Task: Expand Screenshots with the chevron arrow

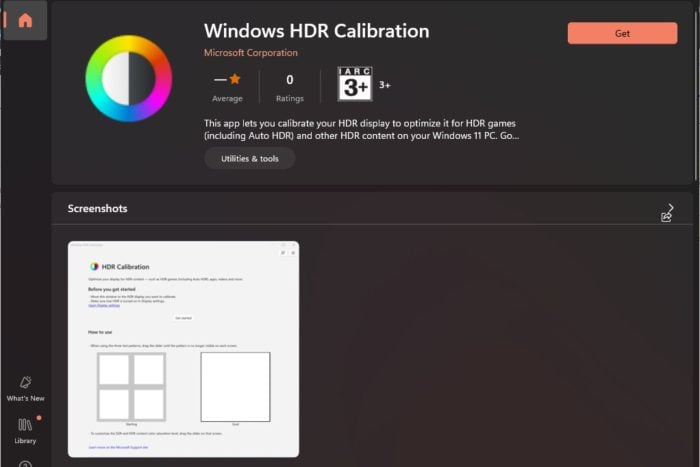Action: (x=671, y=207)
